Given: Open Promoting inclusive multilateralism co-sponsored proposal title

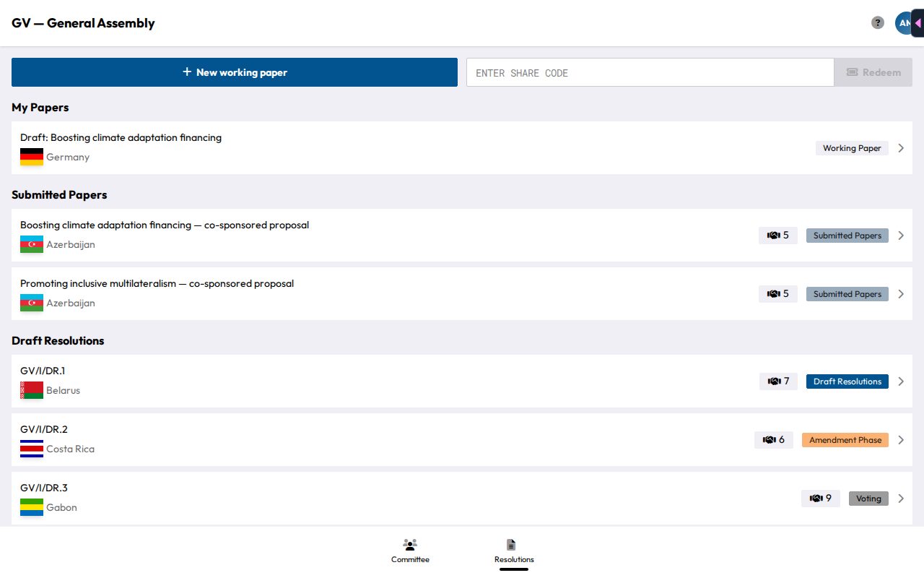Looking at the screenshot, I should [x=157, y=283].
